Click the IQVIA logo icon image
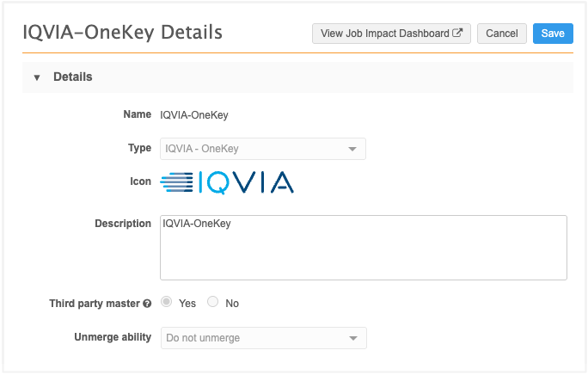Image resolution: width=588 pixels, height=375 pixels. point(227,181)
